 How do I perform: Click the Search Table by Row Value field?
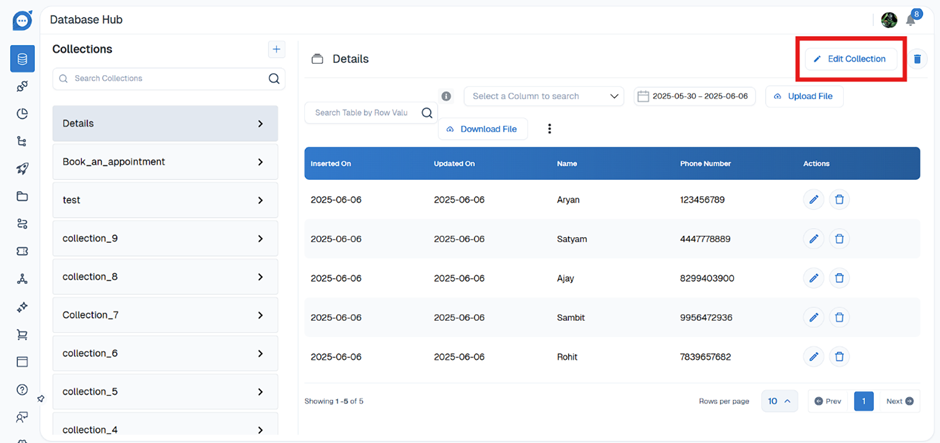click(362, 113)
